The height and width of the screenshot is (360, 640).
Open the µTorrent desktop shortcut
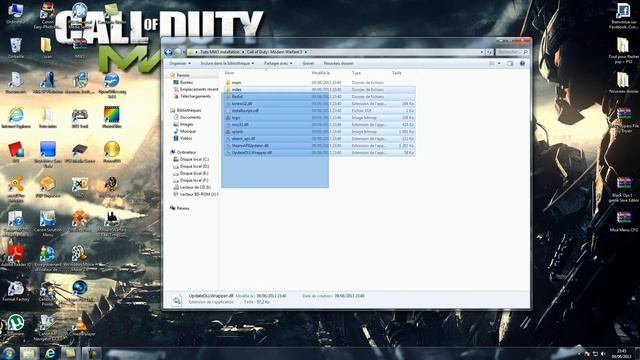16,325
